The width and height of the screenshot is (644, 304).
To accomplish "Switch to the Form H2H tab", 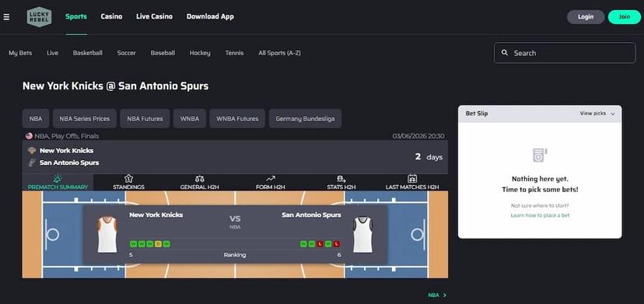I will tap(270, 183).
